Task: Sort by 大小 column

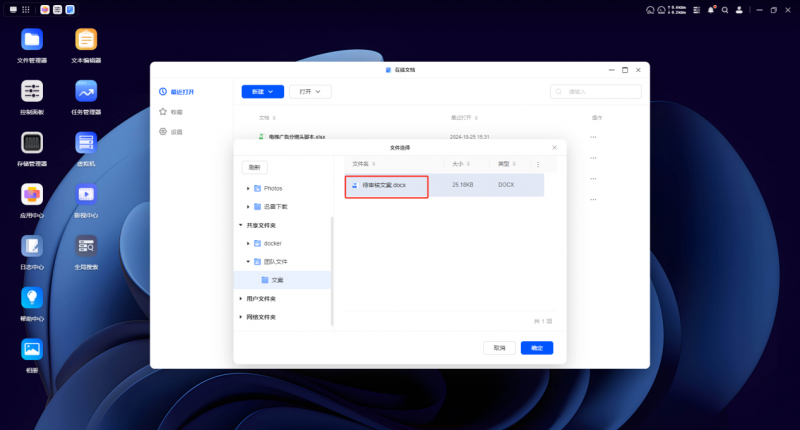Action: [x=461, y=164]
